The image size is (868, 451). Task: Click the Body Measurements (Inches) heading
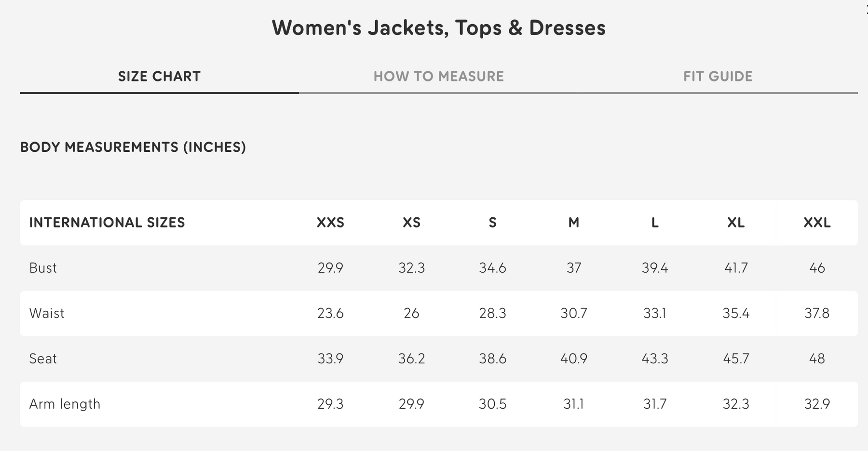pyautogui.click(x=133, y=147)
